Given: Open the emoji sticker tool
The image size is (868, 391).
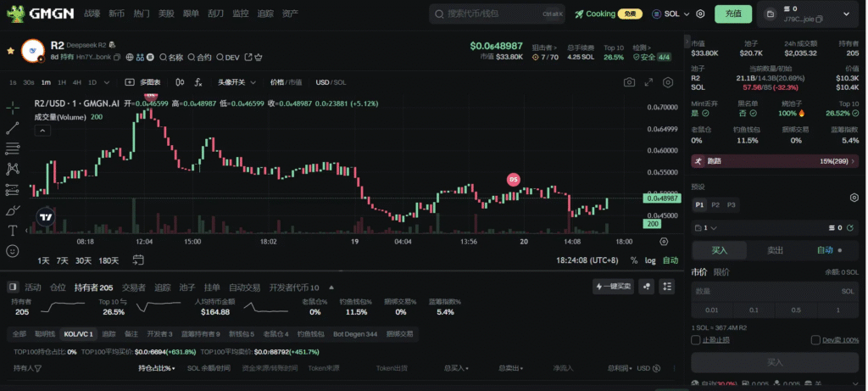Looking at the screenshot, I should coord(13,251).
